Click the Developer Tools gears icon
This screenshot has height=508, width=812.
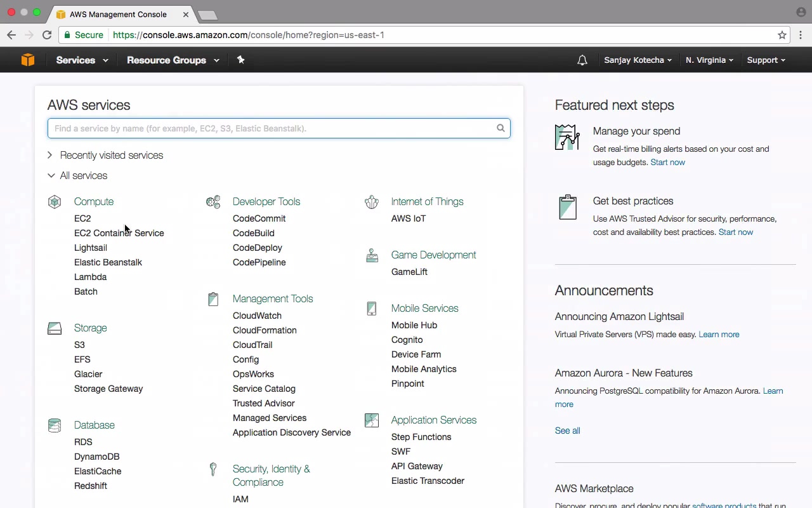point(213,202)
